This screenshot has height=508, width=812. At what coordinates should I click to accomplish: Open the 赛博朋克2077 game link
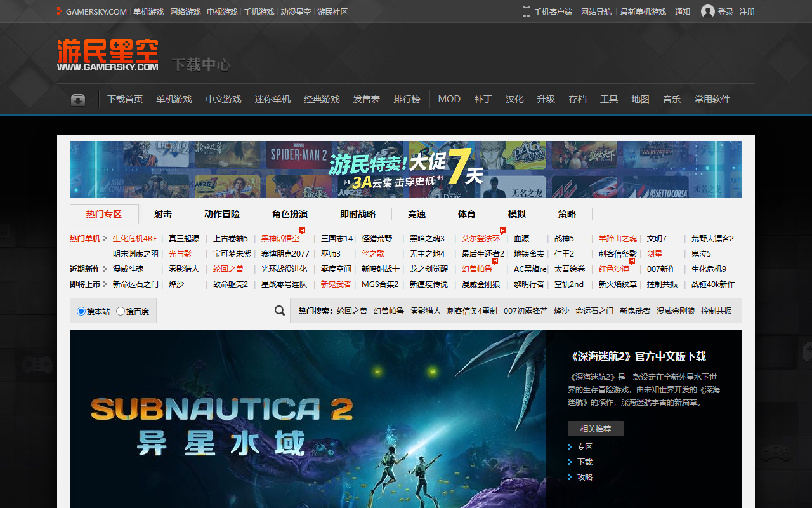tap(285, 254)
